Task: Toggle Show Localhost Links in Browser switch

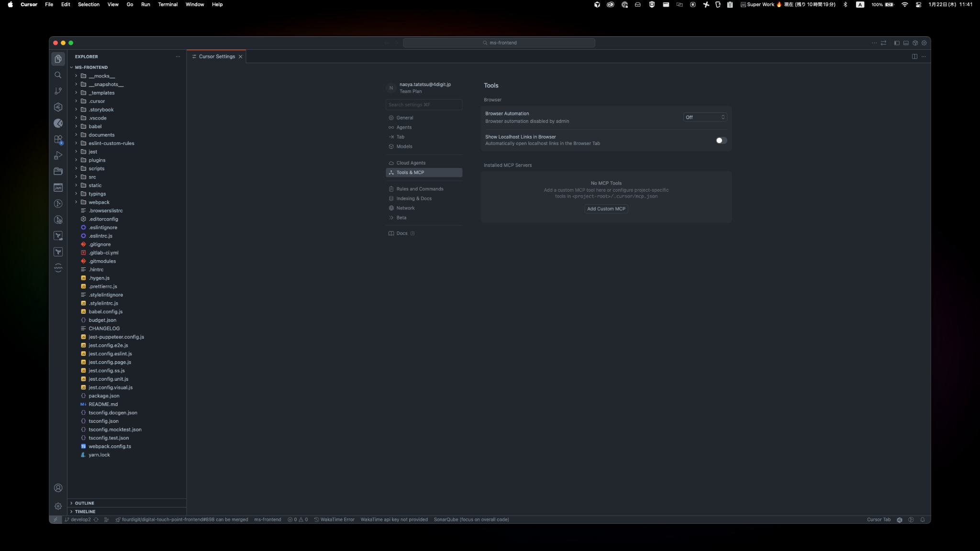Action: pyautogui.click(x=721, y=140)
